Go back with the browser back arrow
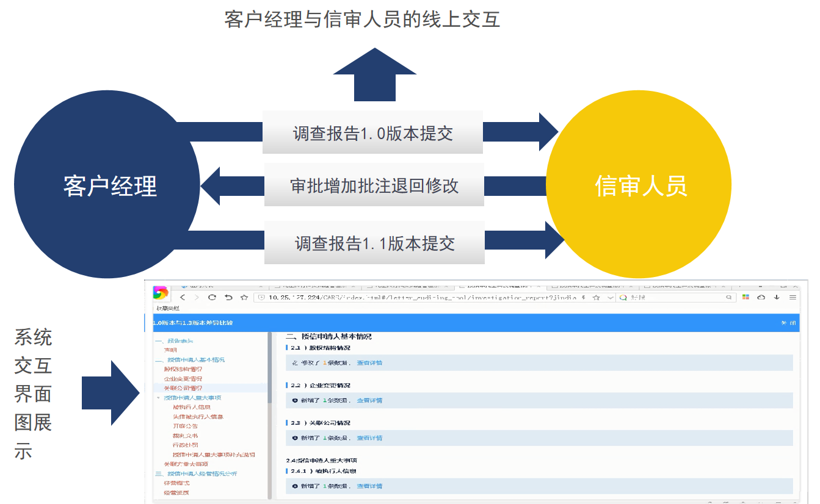 coord(183,297)
